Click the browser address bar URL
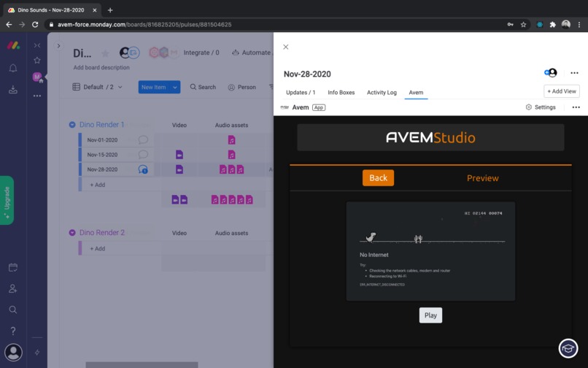The height and width of the screenshot is (368, 588). [144, 24]
